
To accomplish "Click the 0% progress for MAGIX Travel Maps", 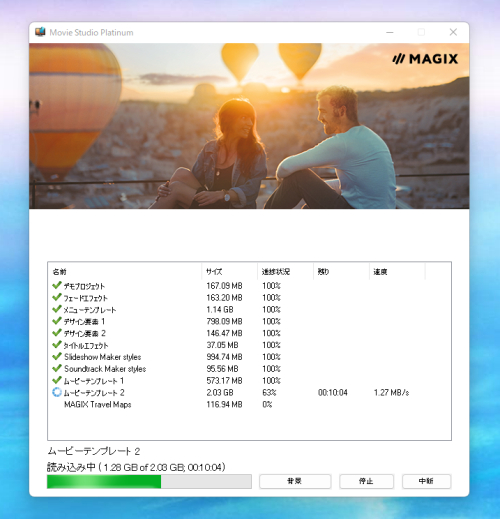I will click(x=267, y=404).
